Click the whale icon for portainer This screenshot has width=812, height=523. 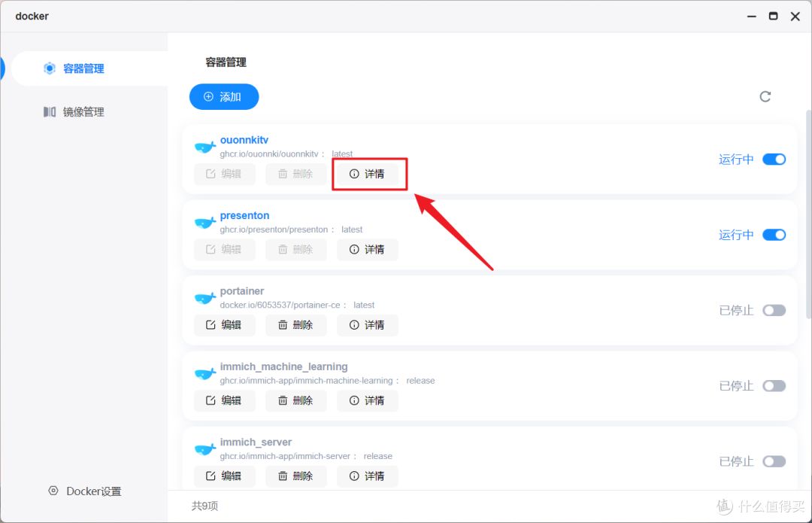pos(205,298)
